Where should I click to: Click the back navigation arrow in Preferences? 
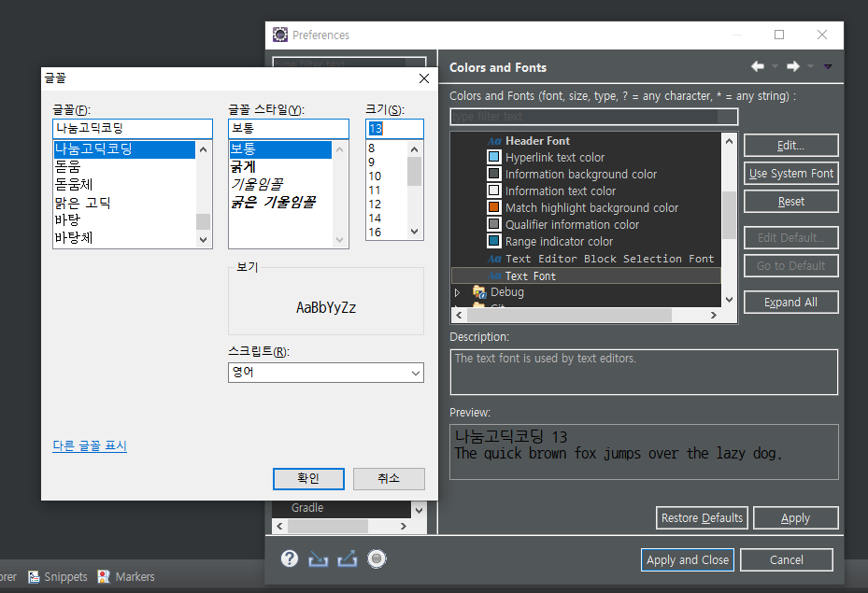757,66
